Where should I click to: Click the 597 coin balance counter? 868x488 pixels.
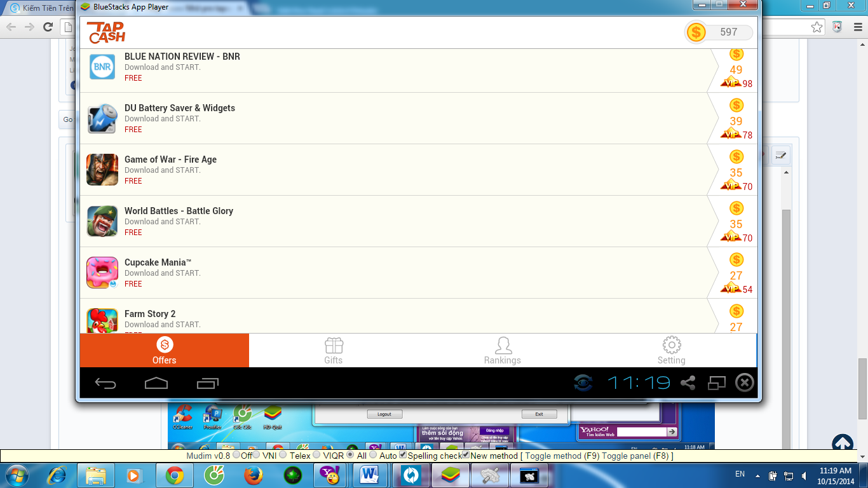click(x=729, y=32)
